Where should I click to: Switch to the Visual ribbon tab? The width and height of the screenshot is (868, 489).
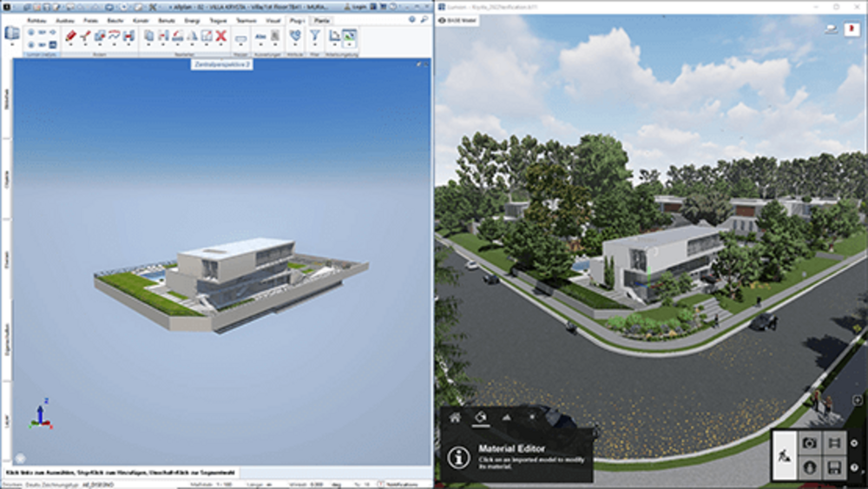pyautogui.click(x=273, y=19)
